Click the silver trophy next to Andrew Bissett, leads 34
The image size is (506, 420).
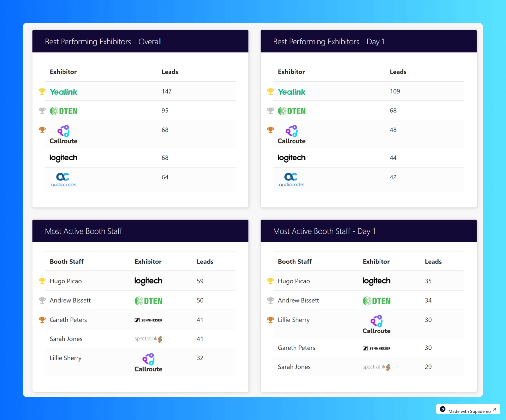coord(270,301)
